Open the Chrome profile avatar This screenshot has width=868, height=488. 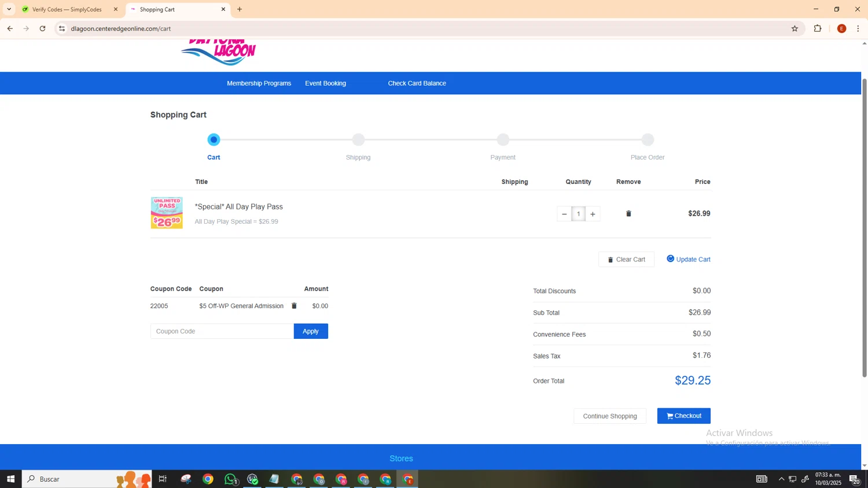842,28
